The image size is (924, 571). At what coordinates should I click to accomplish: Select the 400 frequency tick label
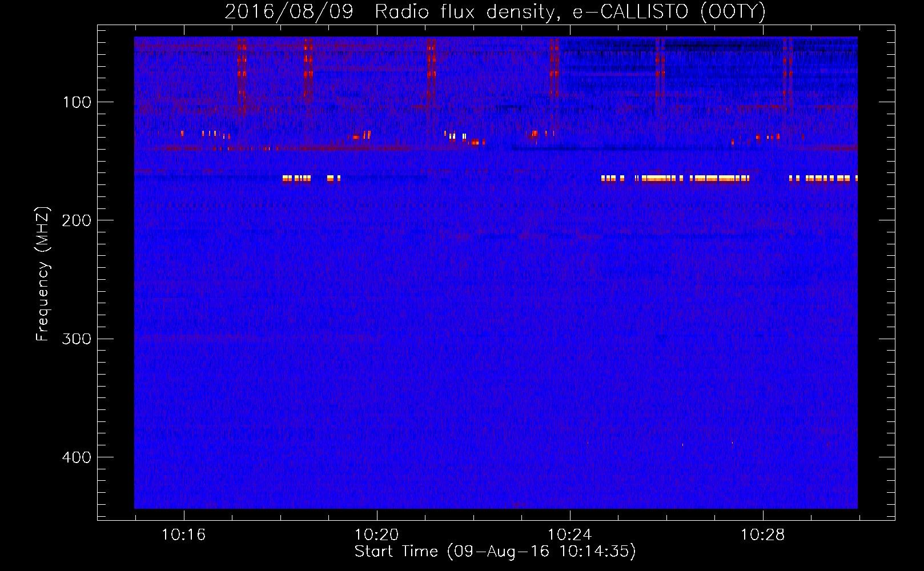(77, 457)
